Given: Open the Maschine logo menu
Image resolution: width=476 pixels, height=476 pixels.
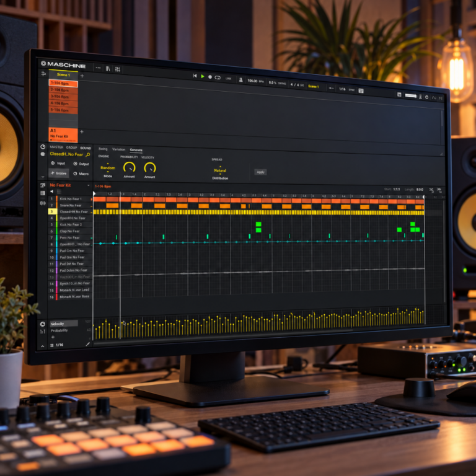Looking at the screenshot, I should coord(63,64).
